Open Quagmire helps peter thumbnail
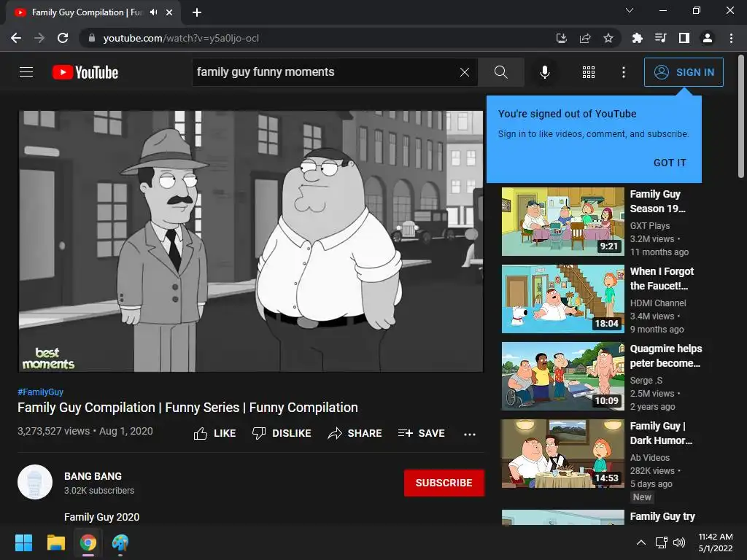The width and height of the screenshot is (747, 560). coord(562,376)
